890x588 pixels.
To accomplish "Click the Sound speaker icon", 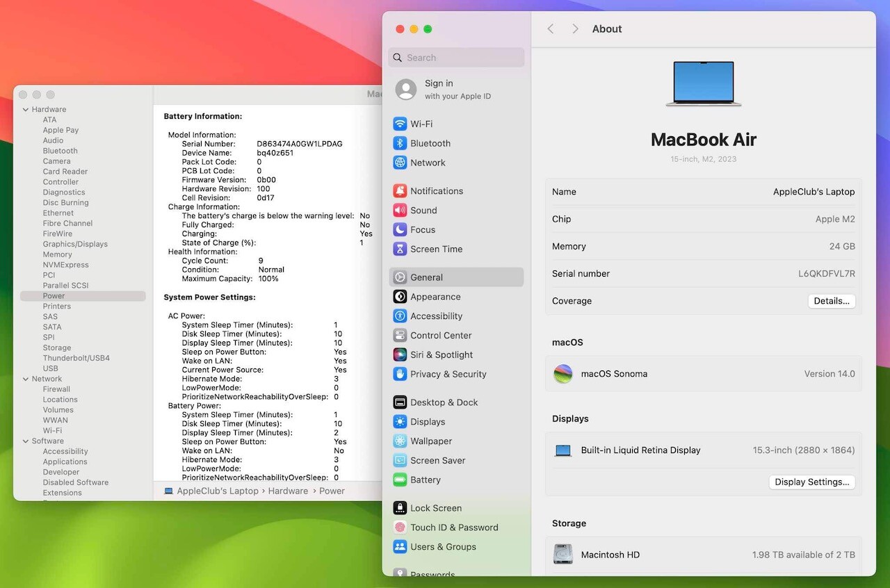I will coord(400,210).
